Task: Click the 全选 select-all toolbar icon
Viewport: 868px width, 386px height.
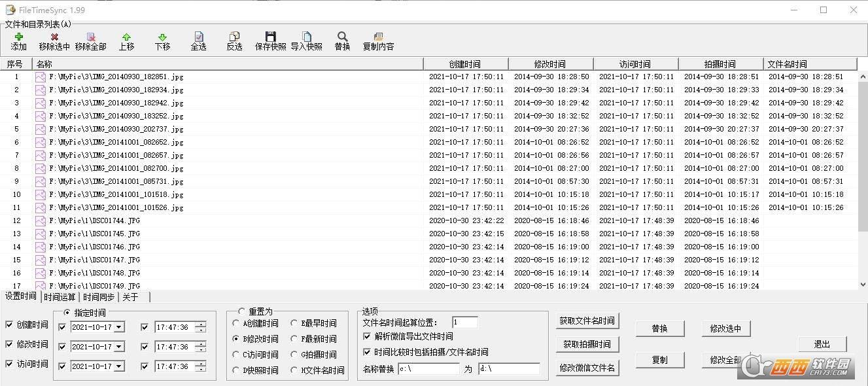Action: pyautogui.click(x=198, y=37)
